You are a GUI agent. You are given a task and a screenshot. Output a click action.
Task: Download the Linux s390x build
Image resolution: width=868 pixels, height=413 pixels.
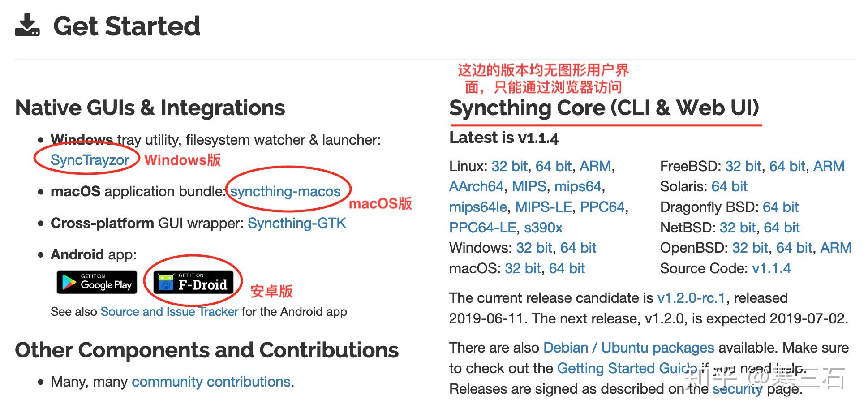[x=543, y=228]
